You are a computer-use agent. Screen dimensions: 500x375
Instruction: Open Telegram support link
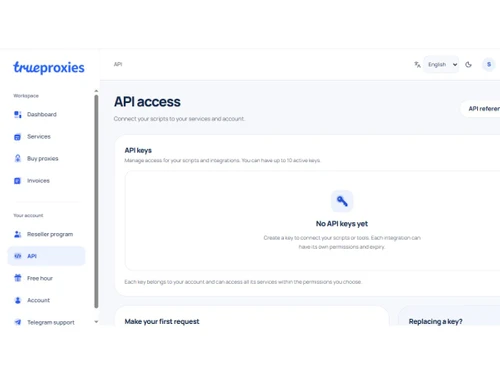click(46, 322)
